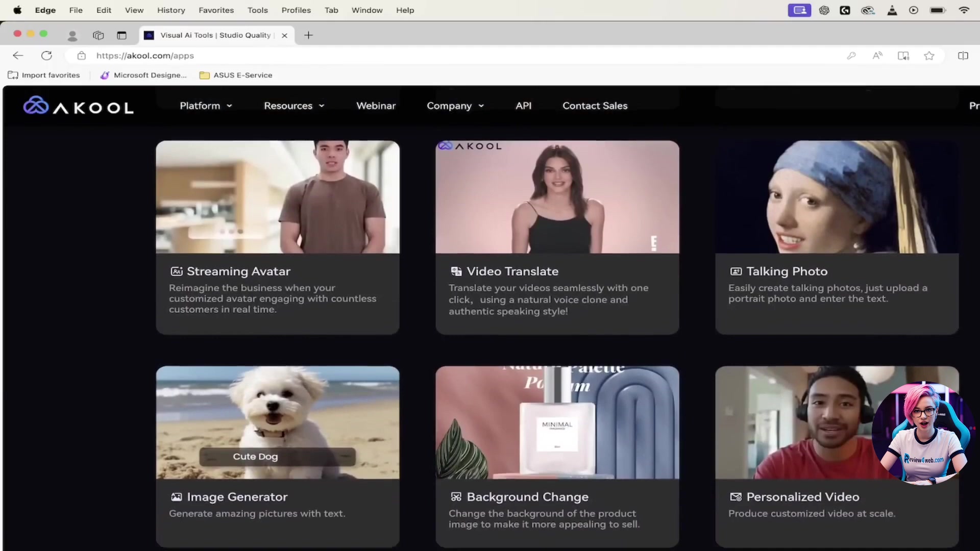980x551 pixels.
Task: Click the "Cute Dog" caption label
Action: (255, 457)
